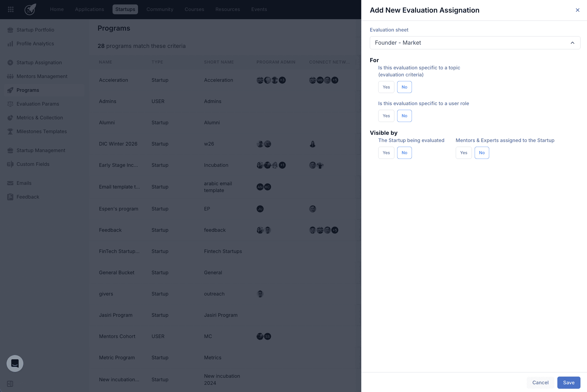Close the Add New Evaluation Assignation panel
Image resolution: width=587 pixels, height=392 pixels.
click(577, 10)
